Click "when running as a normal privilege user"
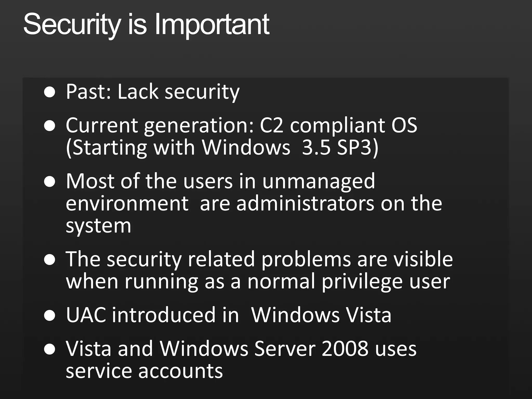The height and width of the screenshot is (399, 532). coord(258,281)
